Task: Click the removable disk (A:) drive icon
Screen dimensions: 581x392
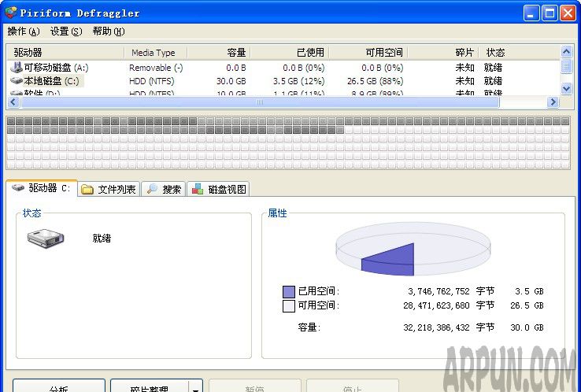Action: click(x=17, y=68)
